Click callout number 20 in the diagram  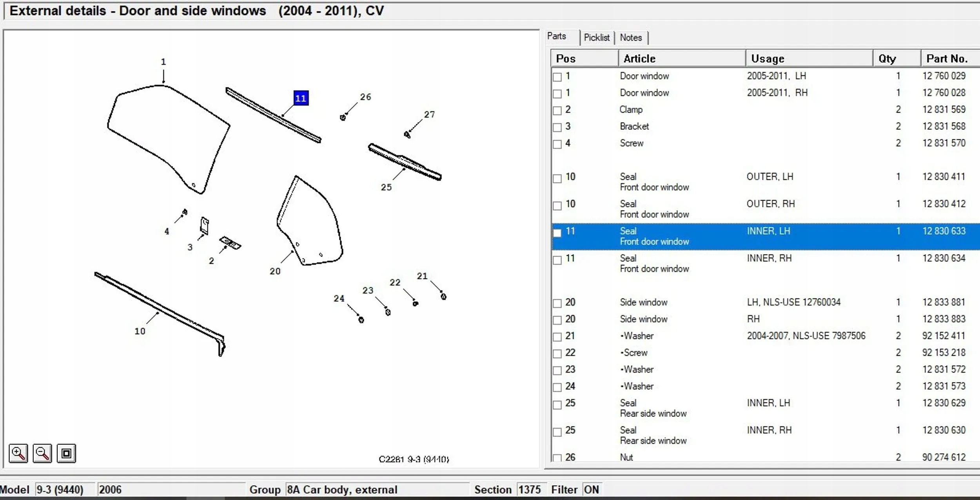coord(275,271)
